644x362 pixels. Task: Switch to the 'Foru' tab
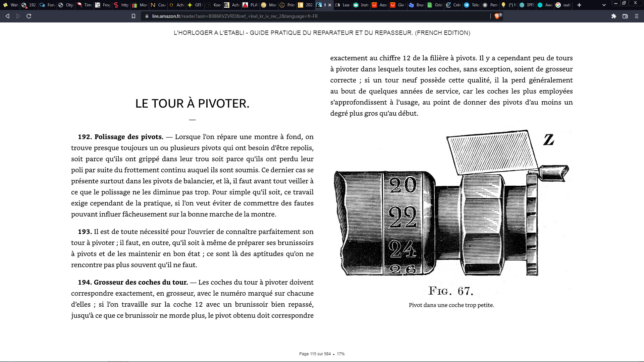point(47,5)
